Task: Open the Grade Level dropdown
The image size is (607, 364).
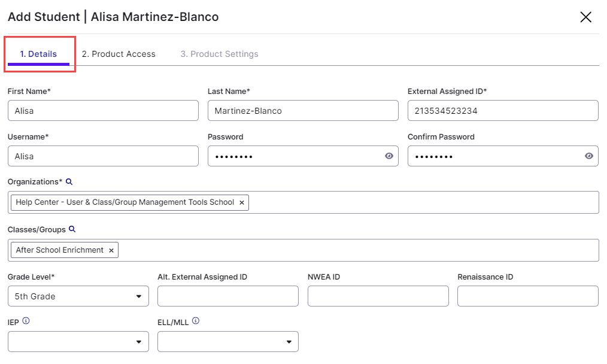Action: click(x=78, y=296)
